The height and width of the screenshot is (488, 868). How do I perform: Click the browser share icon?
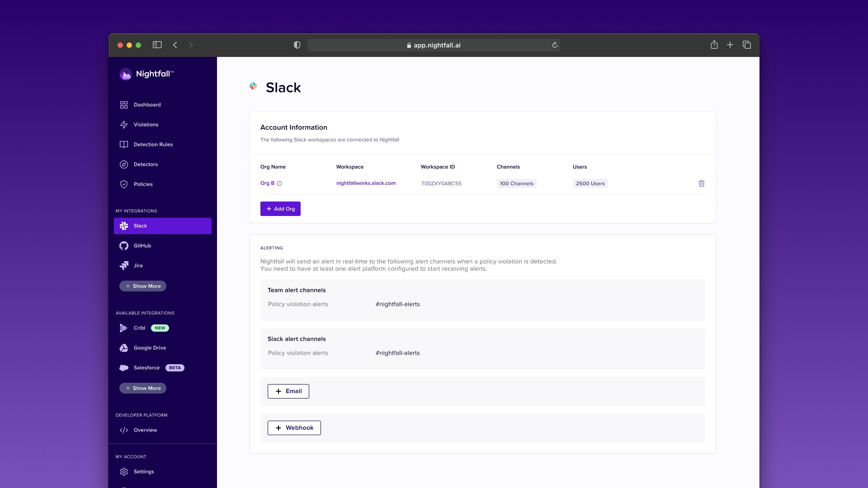tap(714, 44)
